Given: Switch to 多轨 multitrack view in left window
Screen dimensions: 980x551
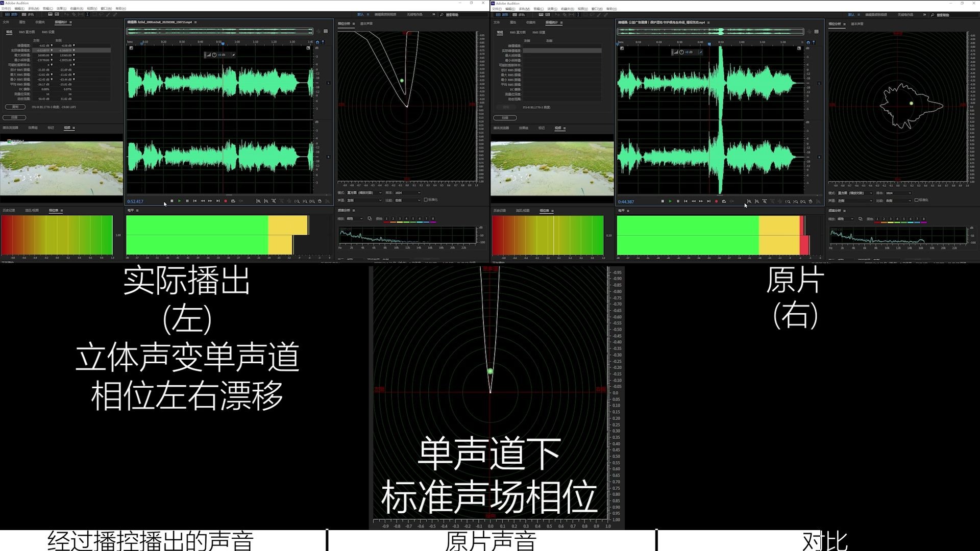Looking at the screenshot, I should [28, 14].
